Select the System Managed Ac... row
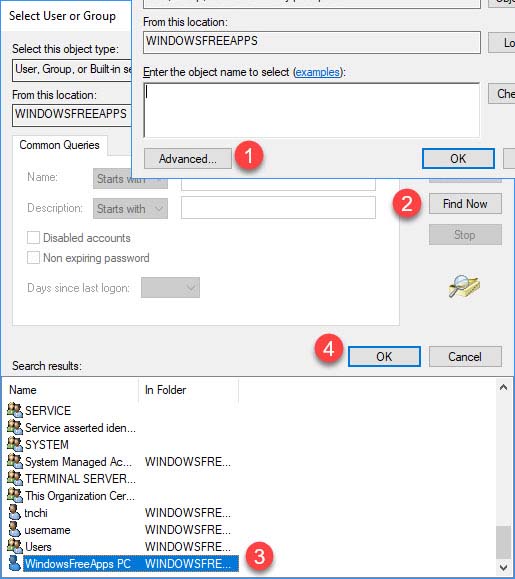The width and height of the screenshot is (515, 579). (x=122, y=462)
